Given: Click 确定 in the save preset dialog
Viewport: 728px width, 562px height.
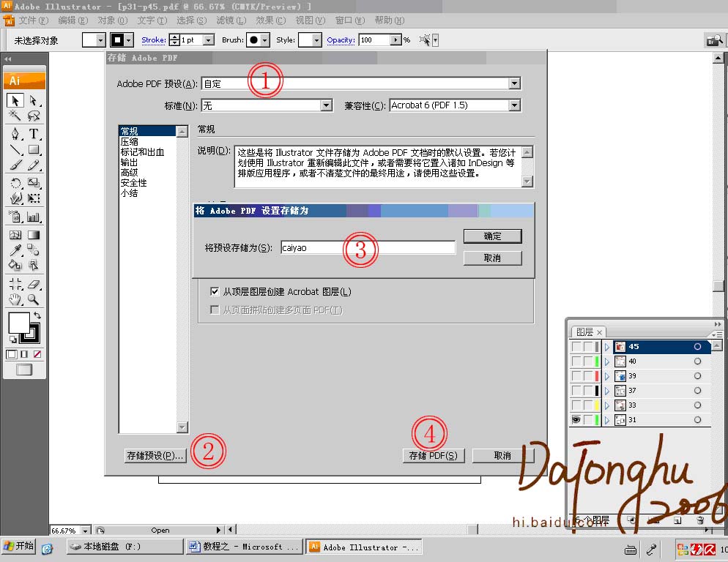Looking at the screenshot, I should click(x=493, y=236).
